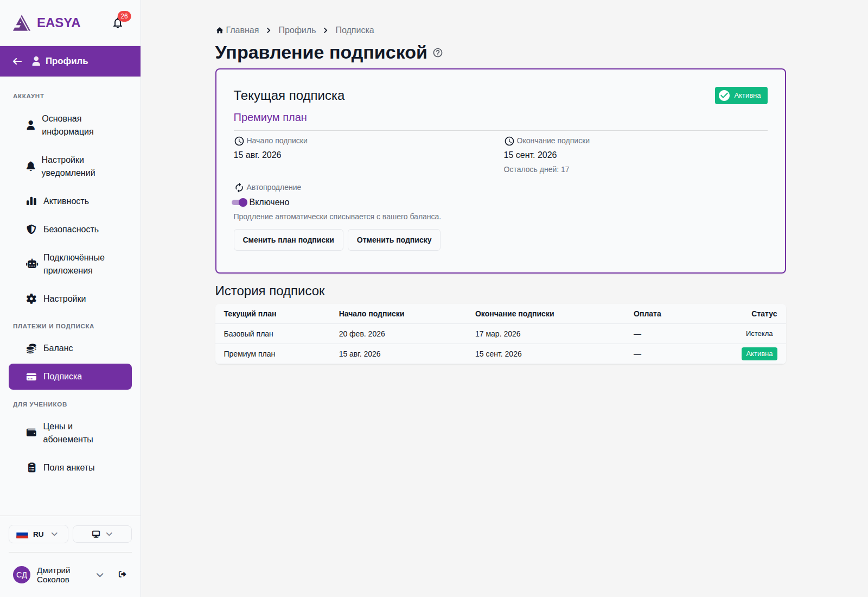
Task: Expand the user menu chevron
Action: pos(100,575)
